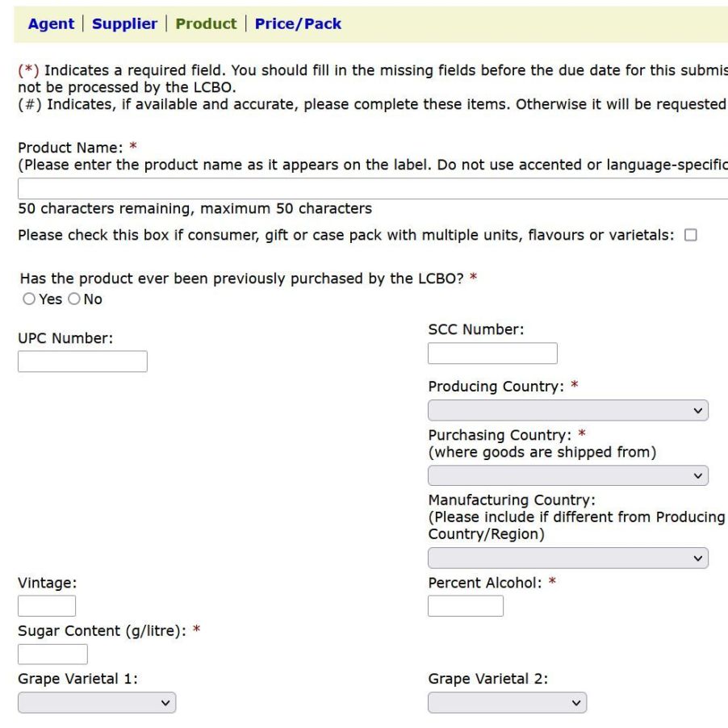
Task: Focus the Sugar Content input field
Action: point(52,655)
